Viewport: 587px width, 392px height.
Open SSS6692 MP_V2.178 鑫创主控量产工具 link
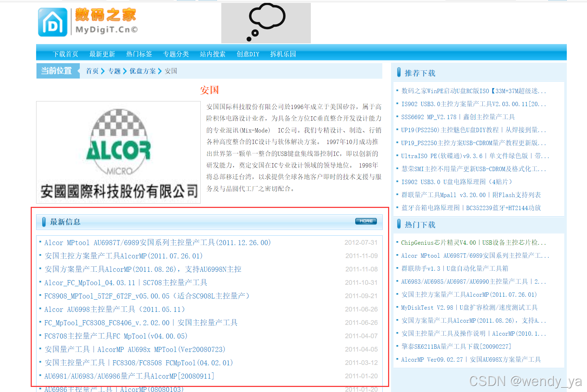point(458,117)
